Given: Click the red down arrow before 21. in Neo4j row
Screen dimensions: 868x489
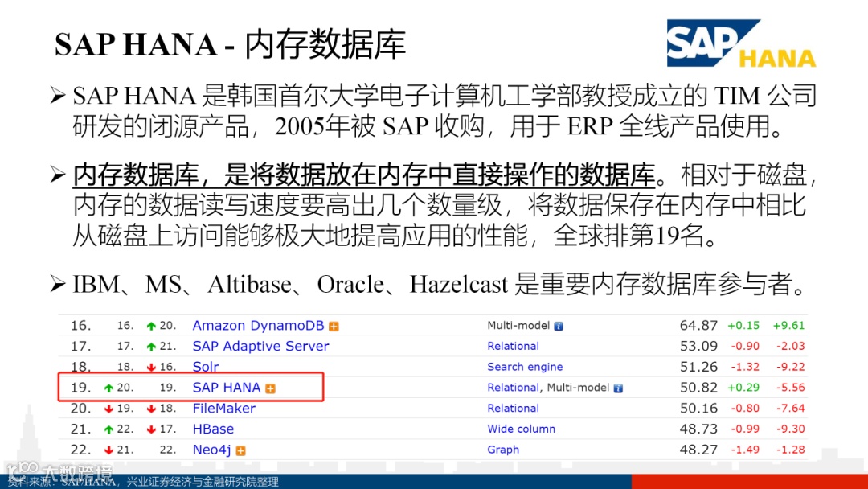Looking at the screenshot, I should (108, 450).
